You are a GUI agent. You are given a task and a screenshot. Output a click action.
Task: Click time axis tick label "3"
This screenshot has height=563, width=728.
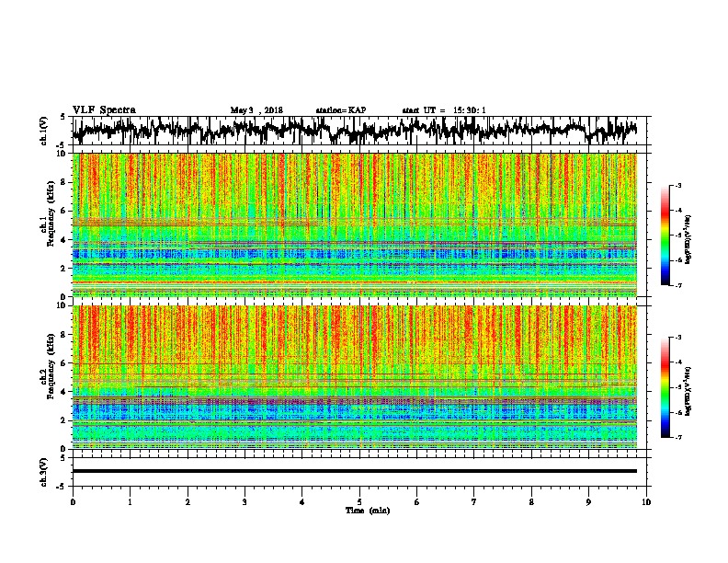tap(245, 502)
